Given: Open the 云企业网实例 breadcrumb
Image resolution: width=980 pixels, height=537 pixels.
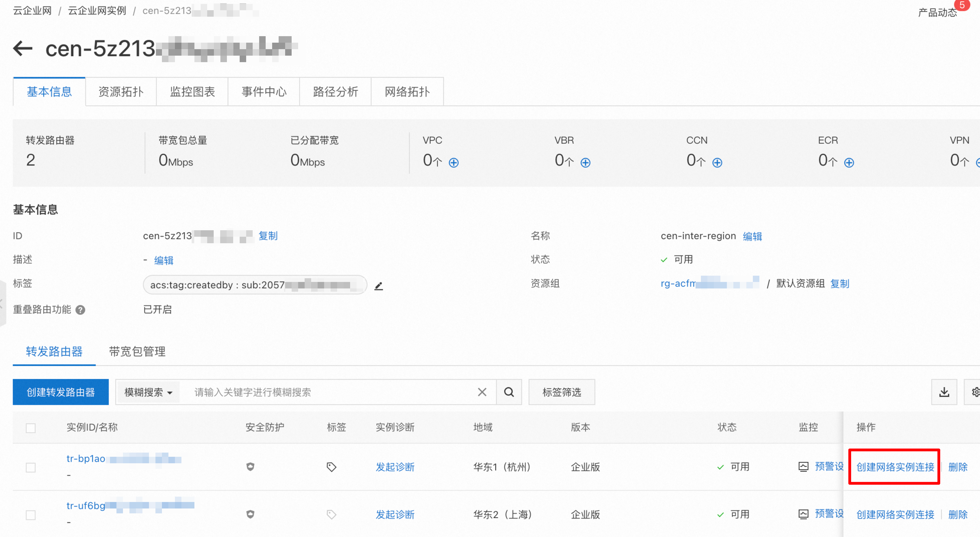Looking at the screenshot, I should coord(97,11).
